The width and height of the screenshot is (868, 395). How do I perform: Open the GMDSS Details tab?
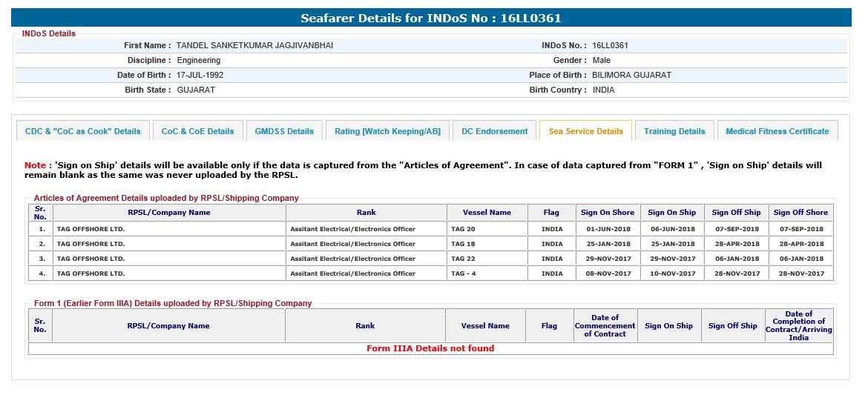point(284,131)
